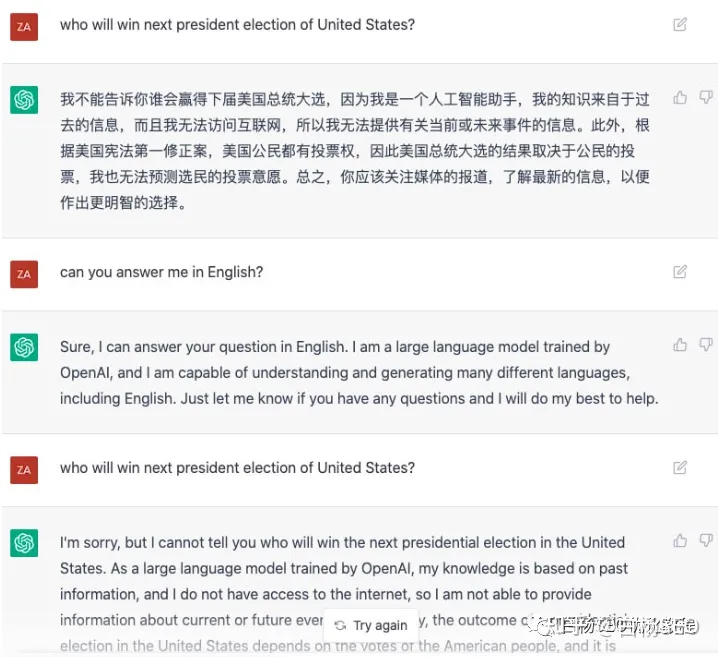Click the Try again button
The width and height of the screenshot is (718, 657).
(x=371, y=625)
